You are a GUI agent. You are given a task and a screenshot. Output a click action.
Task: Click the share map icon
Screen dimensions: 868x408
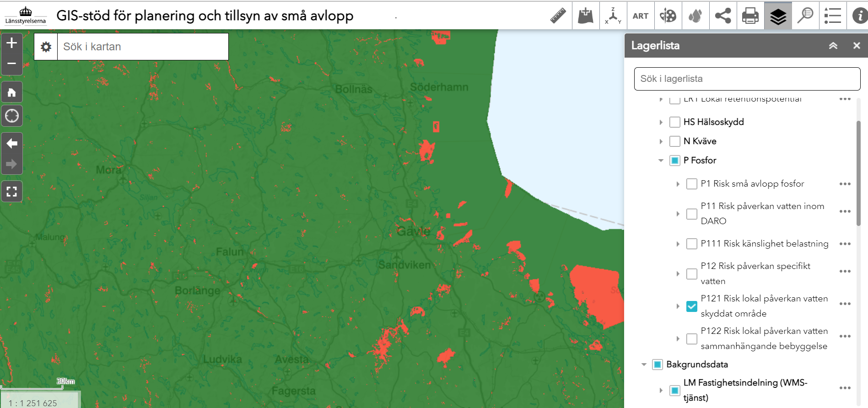[722, 16]
